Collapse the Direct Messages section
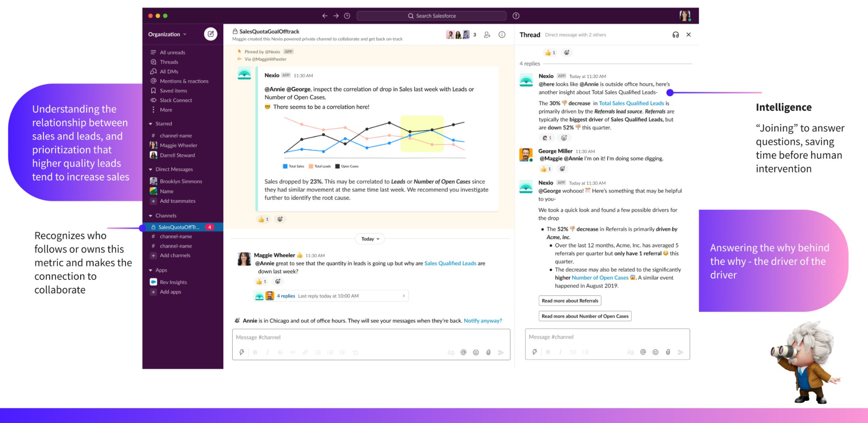Image resolution: width=868 pixels, height=423 pixels. 150,170
